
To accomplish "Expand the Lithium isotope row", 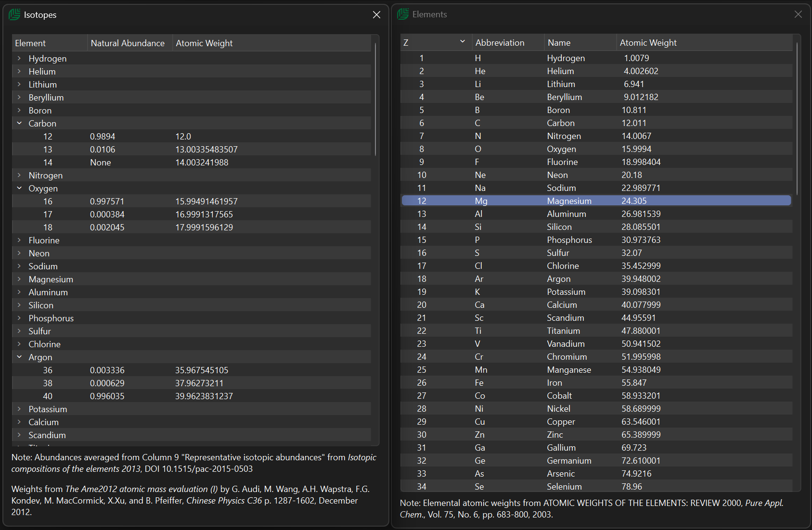I will pos(19,84).
